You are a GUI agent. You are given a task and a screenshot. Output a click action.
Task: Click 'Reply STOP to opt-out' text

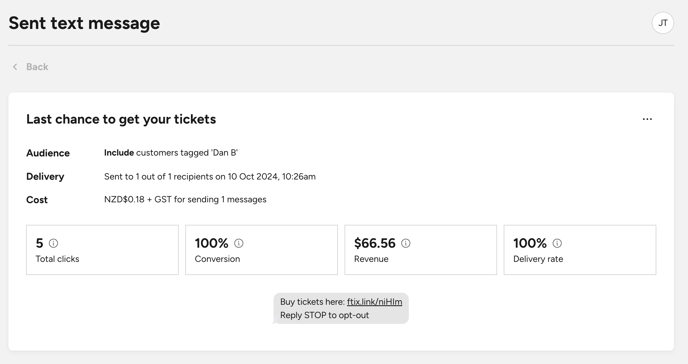tap(324, 315)
